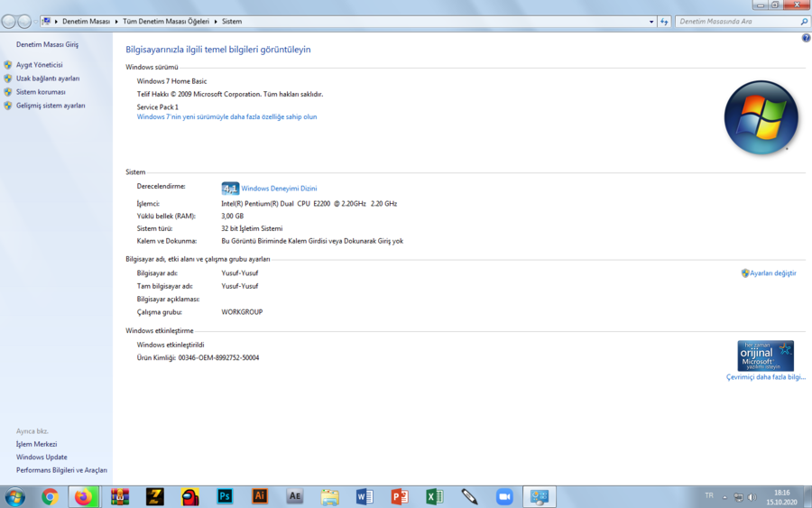This screenshot has height=508, width=812.
Task: Open Sistem koruması in the sidebar
Action: coord(41,92)
